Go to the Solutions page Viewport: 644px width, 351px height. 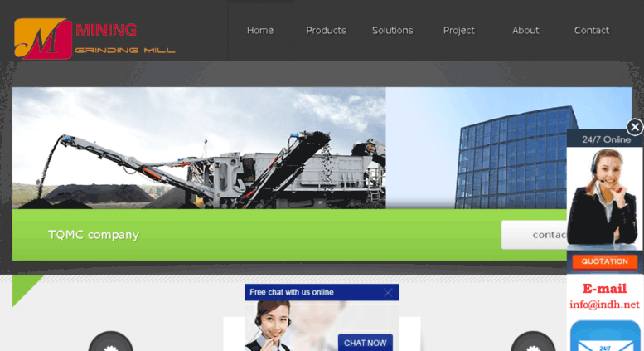(x=392, y=31)
